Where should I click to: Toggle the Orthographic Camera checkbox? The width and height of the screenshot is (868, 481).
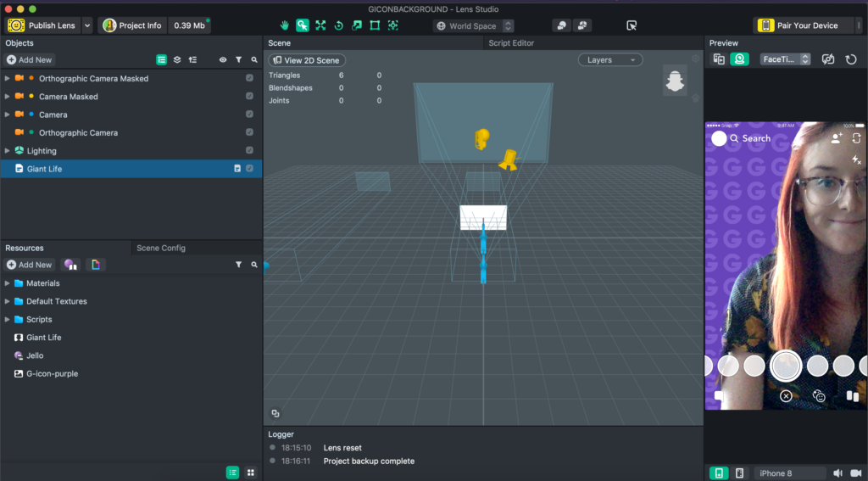click(250, 132)
